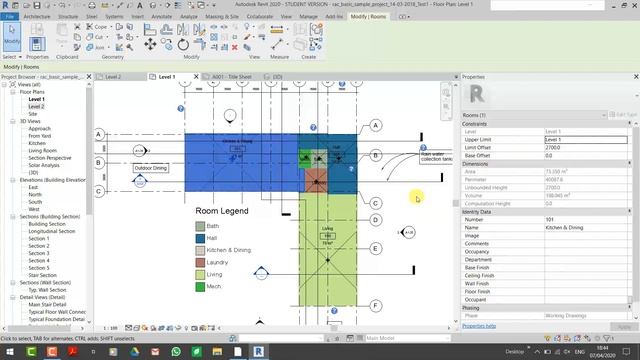Click the 1 : 100 view scale button

pyautogui.click(x=110, y=328)
